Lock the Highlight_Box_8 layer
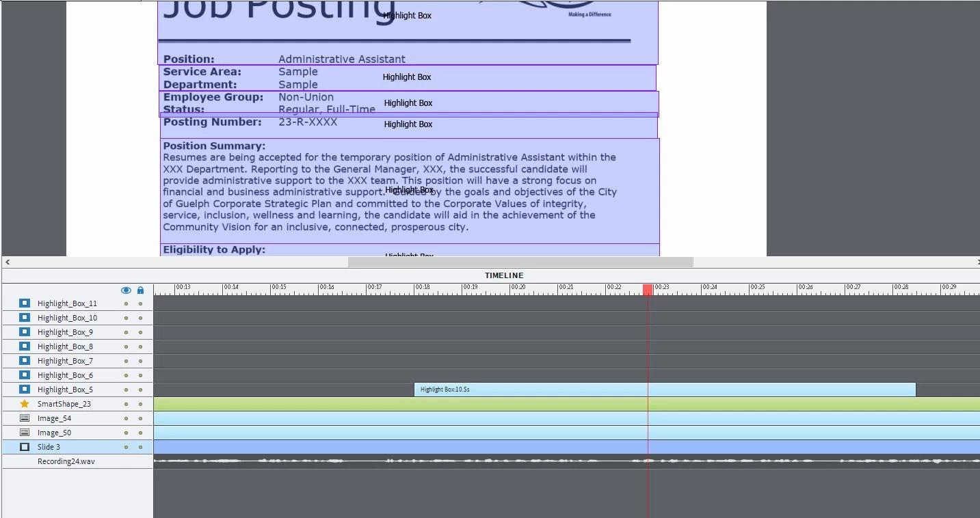 [140, 346]
